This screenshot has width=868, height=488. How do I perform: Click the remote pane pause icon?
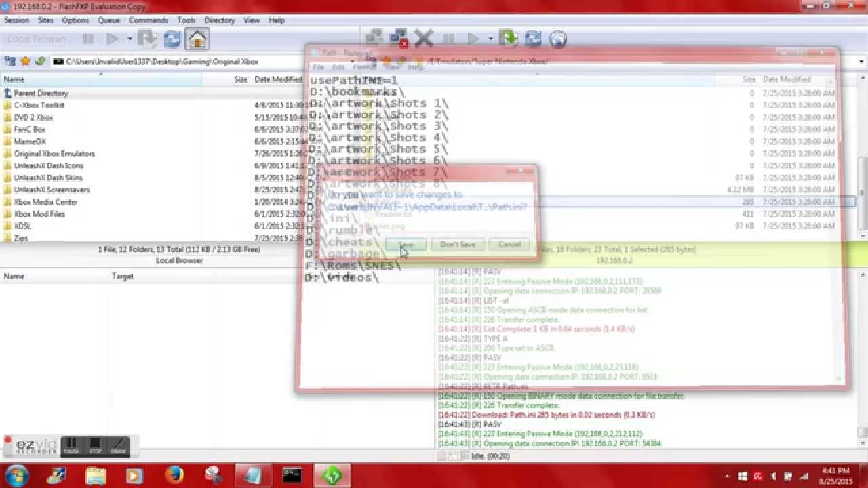point(449,39)
